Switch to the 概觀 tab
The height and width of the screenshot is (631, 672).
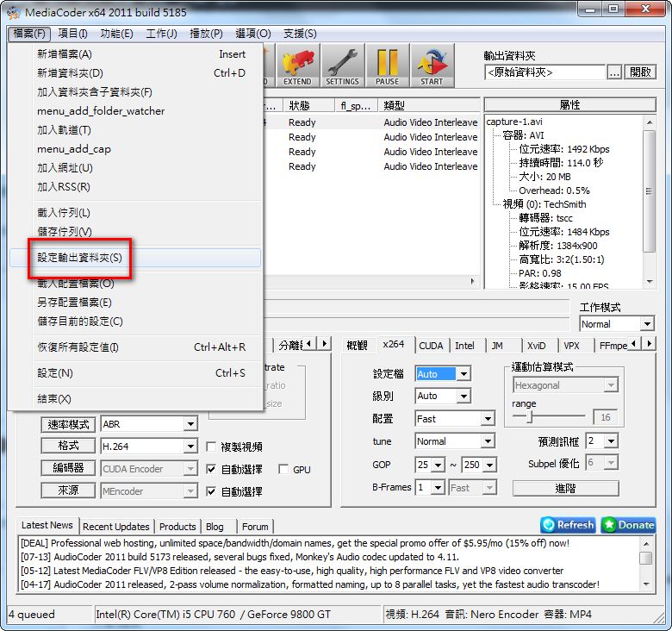357,346
